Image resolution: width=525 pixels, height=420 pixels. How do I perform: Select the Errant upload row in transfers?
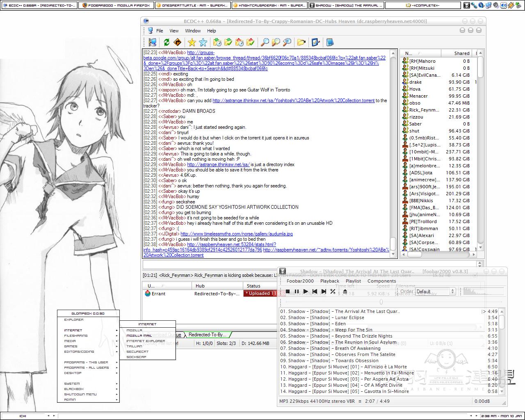point(211,293)
